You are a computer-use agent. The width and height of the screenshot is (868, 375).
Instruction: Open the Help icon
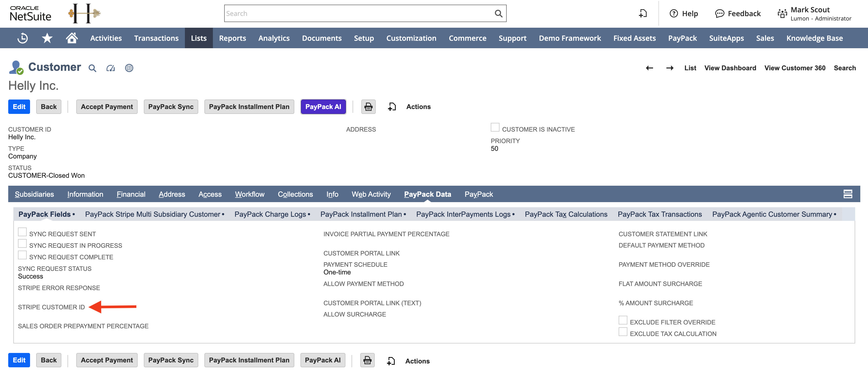[674, 13]
